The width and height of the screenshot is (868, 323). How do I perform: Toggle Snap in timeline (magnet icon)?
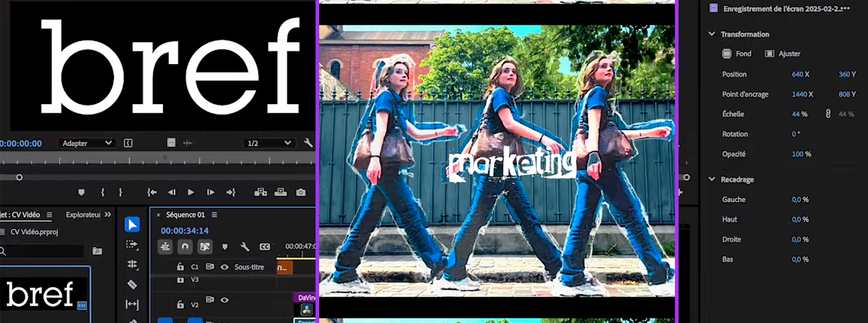(x=185, y=247)
